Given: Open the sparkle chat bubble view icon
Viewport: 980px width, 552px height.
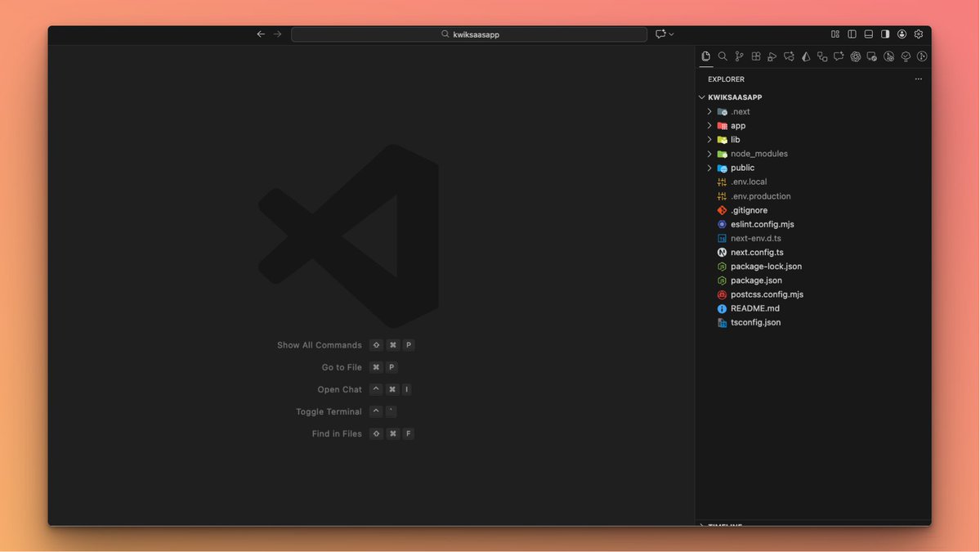Looking at the screenshot, I should [839, 56].
